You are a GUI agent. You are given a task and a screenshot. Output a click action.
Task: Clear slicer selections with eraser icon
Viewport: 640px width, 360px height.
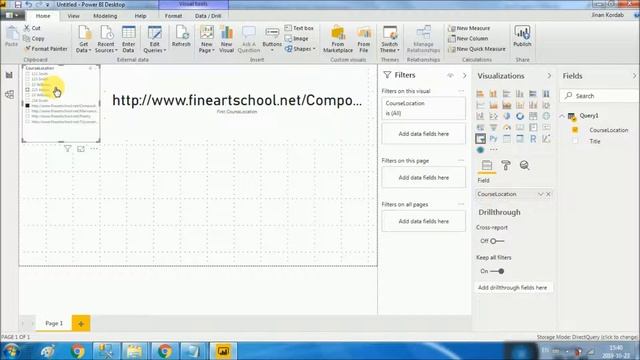coord(90,68)
